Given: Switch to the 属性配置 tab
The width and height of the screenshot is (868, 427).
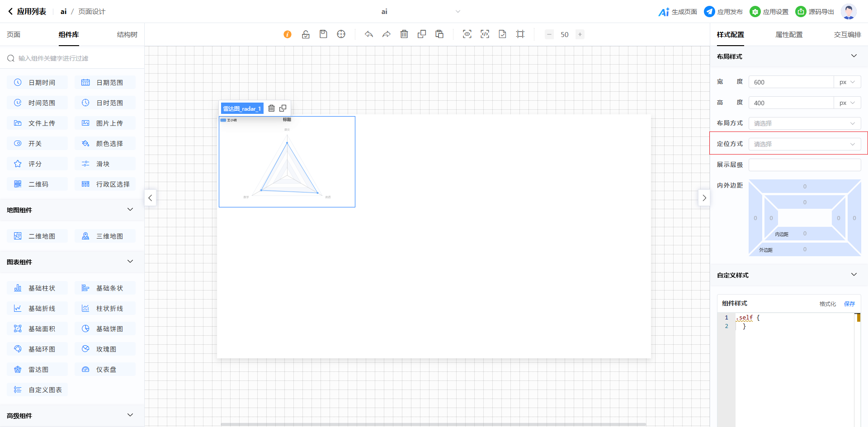Looking at the screenshot, I should click(789, 35).
